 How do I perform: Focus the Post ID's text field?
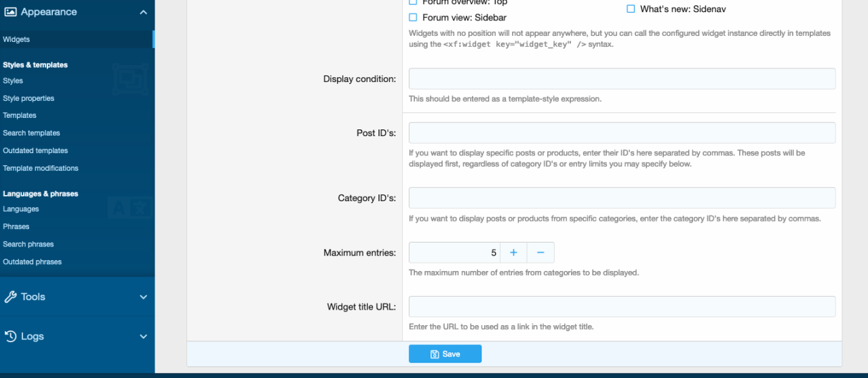tap(621, 133)
